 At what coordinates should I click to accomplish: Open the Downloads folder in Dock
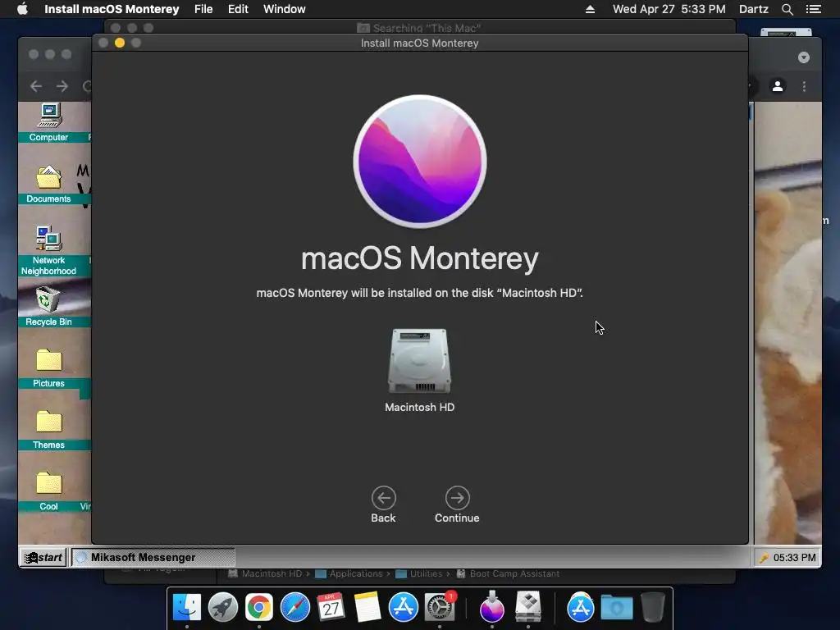(617, 607)
